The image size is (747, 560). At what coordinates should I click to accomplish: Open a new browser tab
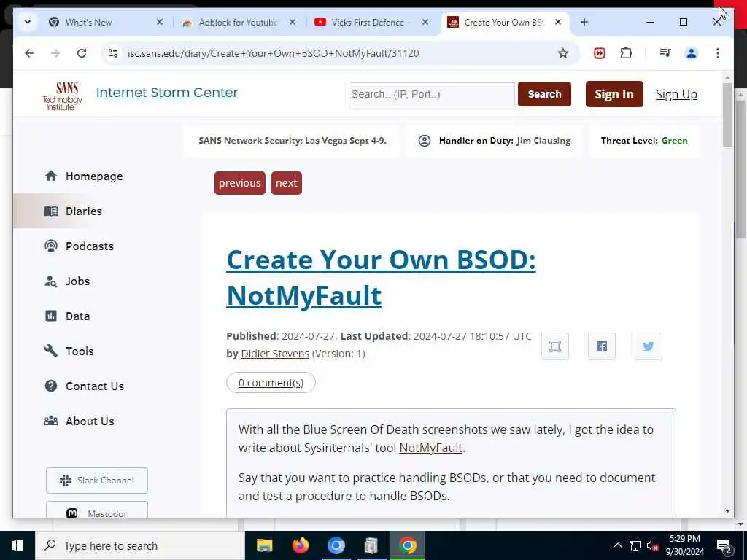[x=584, y=22]
